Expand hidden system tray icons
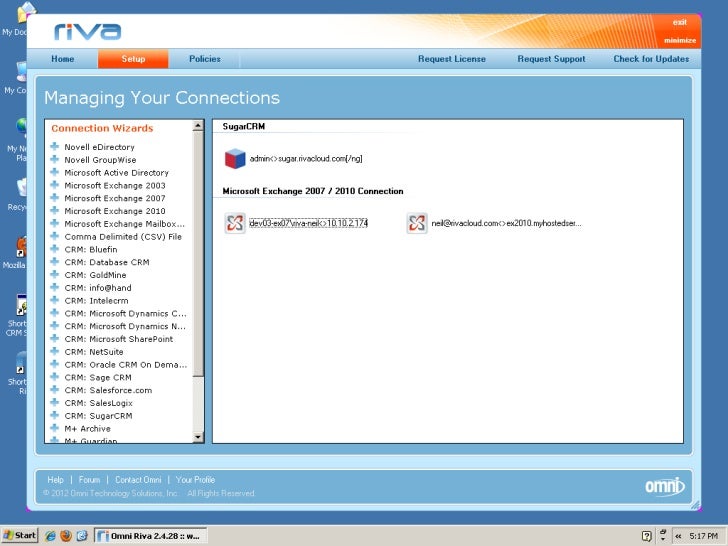This screenshot has height=546, width=728. tap(678, 536)
